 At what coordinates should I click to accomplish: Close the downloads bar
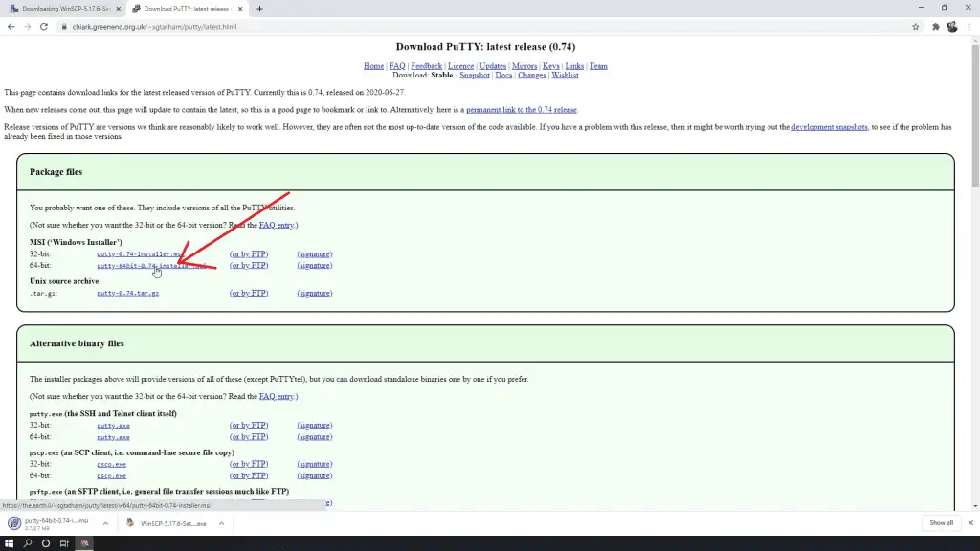tap(970, 523)
